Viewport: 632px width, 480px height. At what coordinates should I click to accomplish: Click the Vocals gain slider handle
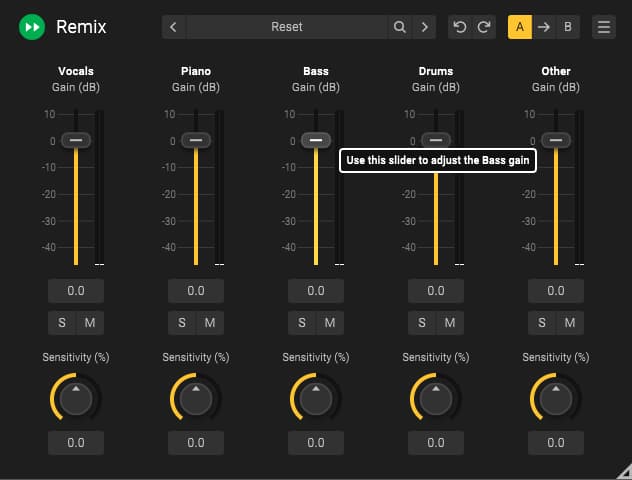tap(76, 140)
